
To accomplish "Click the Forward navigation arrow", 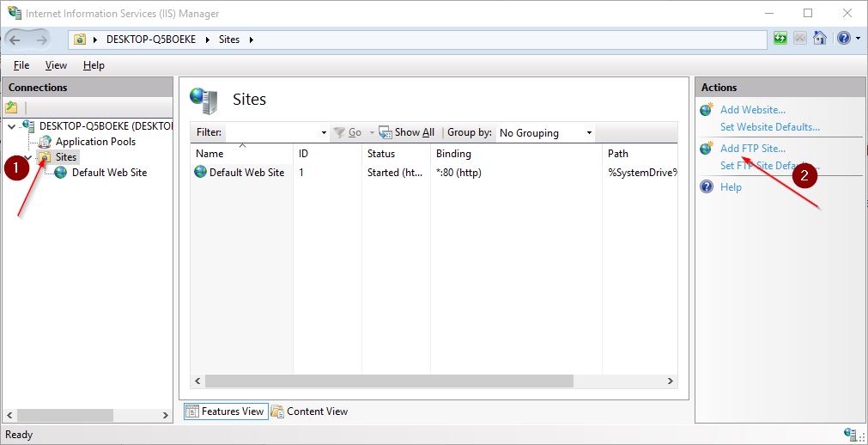I will 42,40.
